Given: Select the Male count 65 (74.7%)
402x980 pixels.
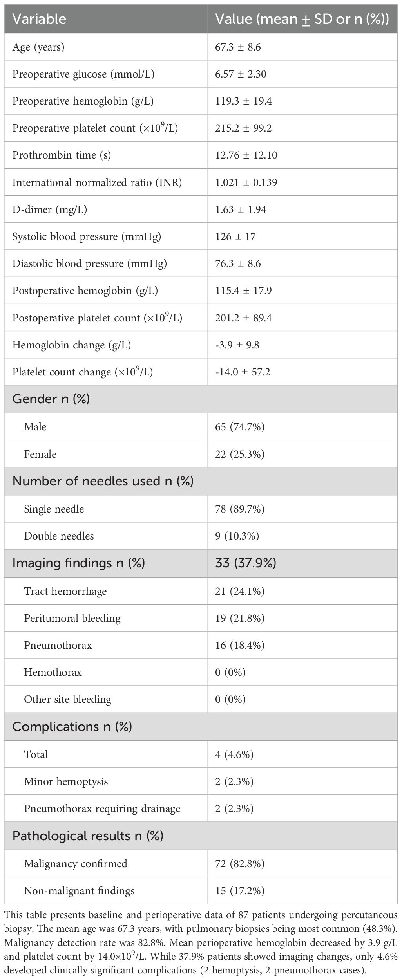Looking at the screenshot, I should coord(240,426).
